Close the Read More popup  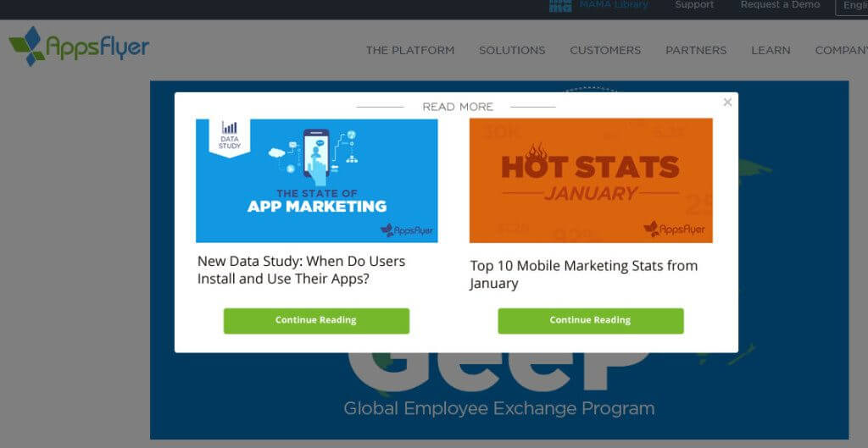click(727, 102)
